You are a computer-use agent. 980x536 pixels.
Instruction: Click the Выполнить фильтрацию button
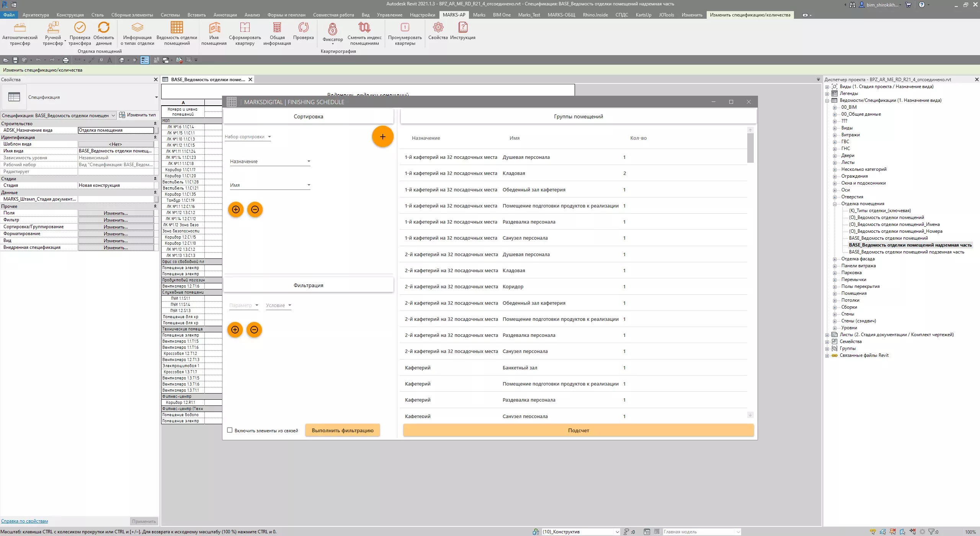[x=342, y=430]
